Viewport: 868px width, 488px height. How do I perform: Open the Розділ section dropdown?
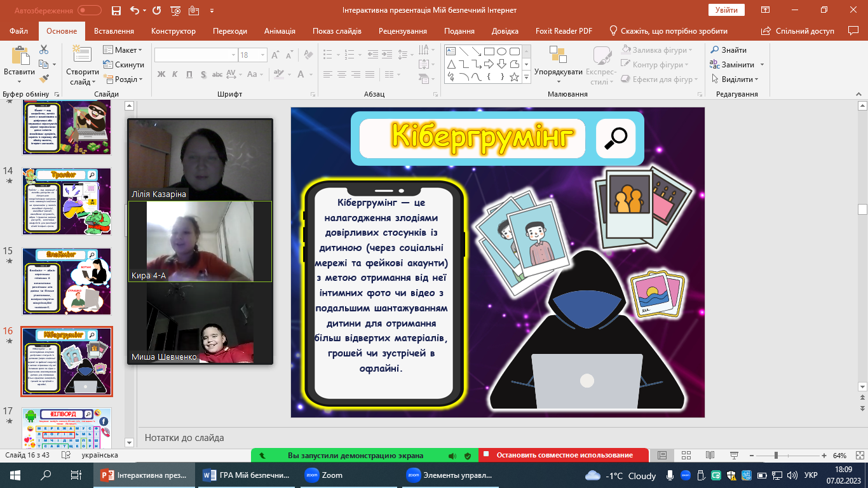(123, 79)
